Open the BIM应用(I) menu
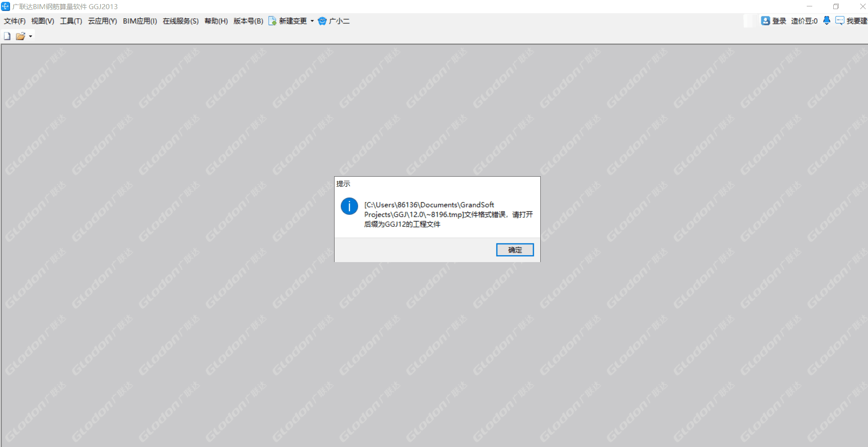The image size is (868, 447). pos(140,21)
